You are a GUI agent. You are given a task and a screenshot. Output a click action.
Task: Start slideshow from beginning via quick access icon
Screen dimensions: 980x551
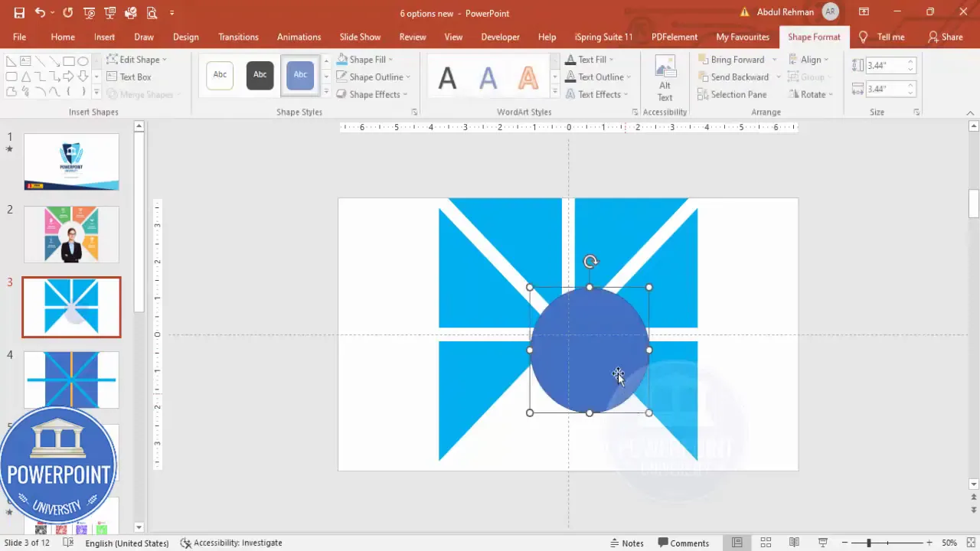point(90,13)
